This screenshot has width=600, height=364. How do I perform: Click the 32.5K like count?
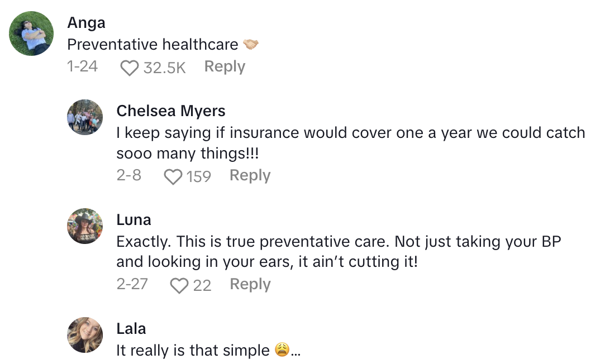[164, 68]
